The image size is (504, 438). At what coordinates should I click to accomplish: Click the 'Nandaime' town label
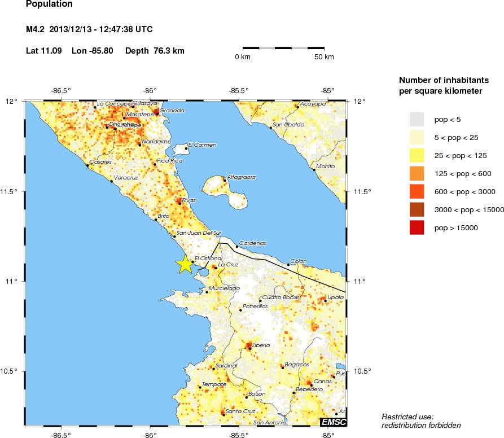156,142
